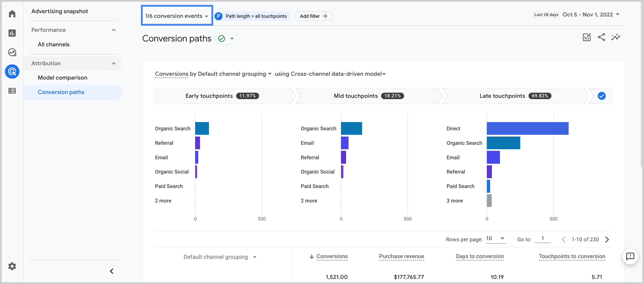644x284 pixels.
Task: Click the 2 more label in Early touchpoints
Action: 163,201
